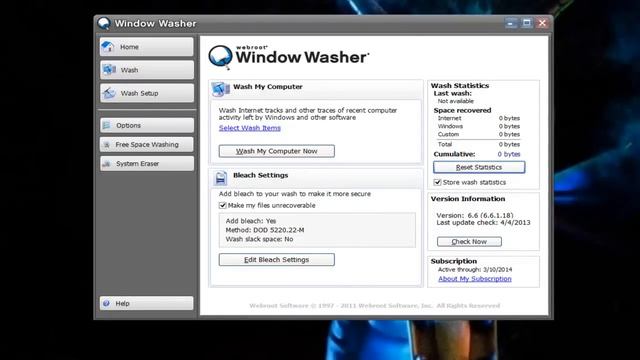
Task: Click the Last wash Not available text
Action: tap(456, 101)
